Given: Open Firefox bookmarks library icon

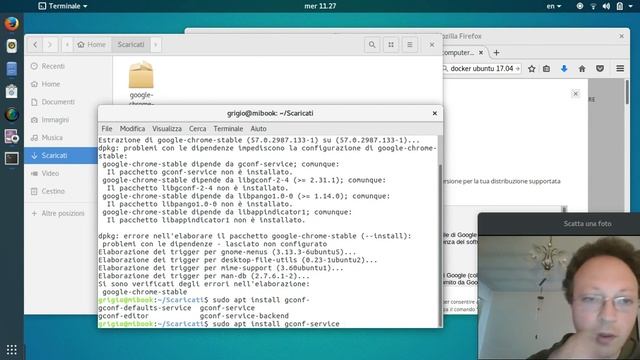Looking at the screenshot, I should (x=547, y=69).
